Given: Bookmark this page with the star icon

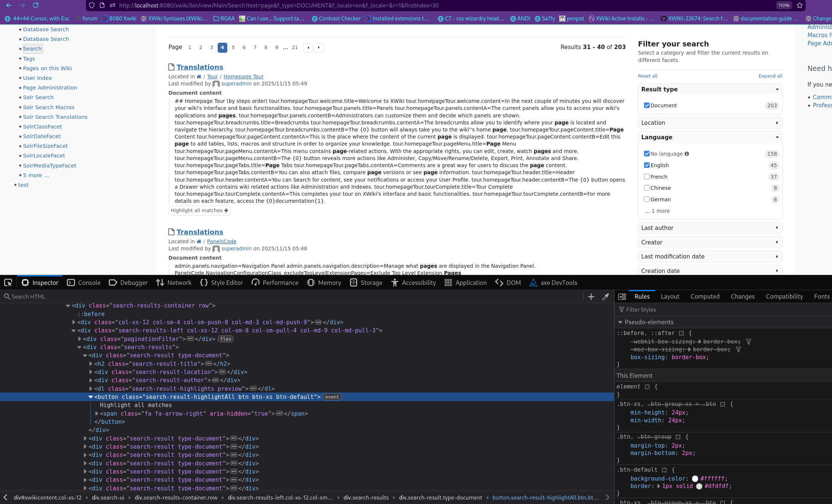Looking at the screenshot, I should [x=800, y=5].
